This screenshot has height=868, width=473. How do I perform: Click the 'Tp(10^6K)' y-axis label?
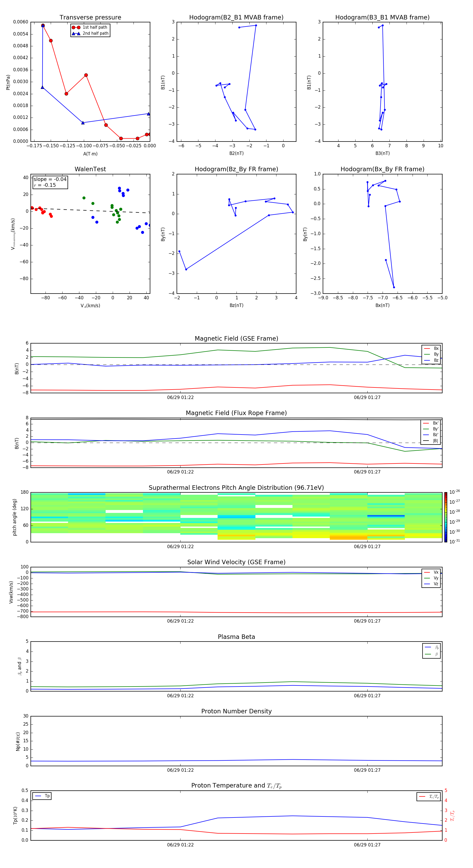(x=15, y=815)
